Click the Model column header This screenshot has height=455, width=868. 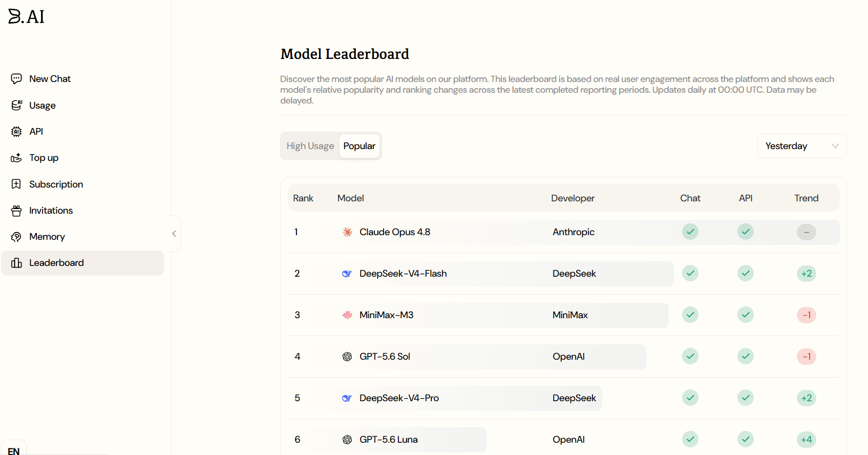(x=351, y=198)
